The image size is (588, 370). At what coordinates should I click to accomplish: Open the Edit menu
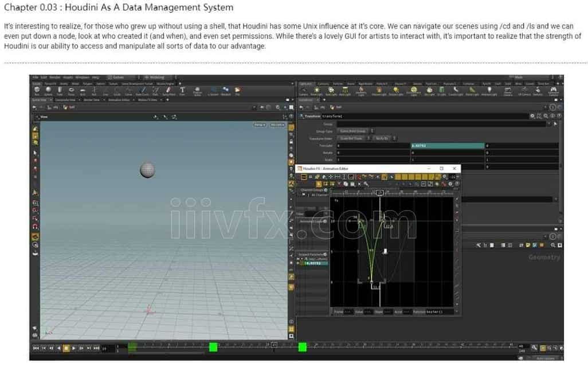(44, 77)
